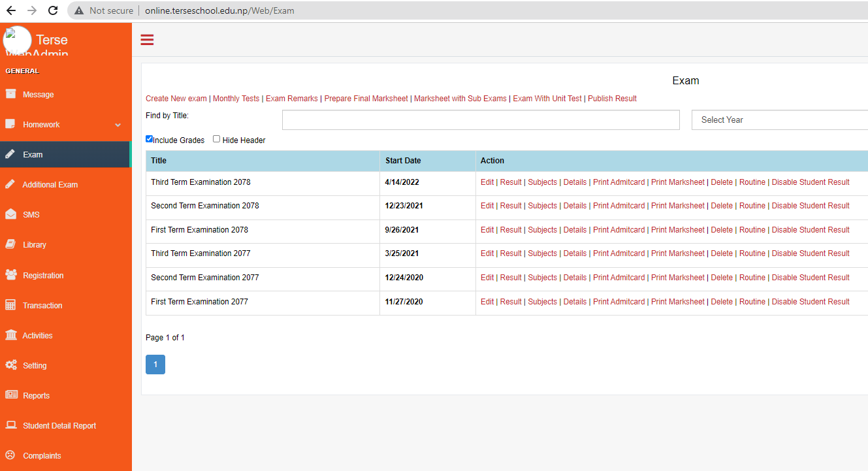The width and height of the screenshot is (868, 471).
Task: Click the Reports card icon
Action: 11,395
